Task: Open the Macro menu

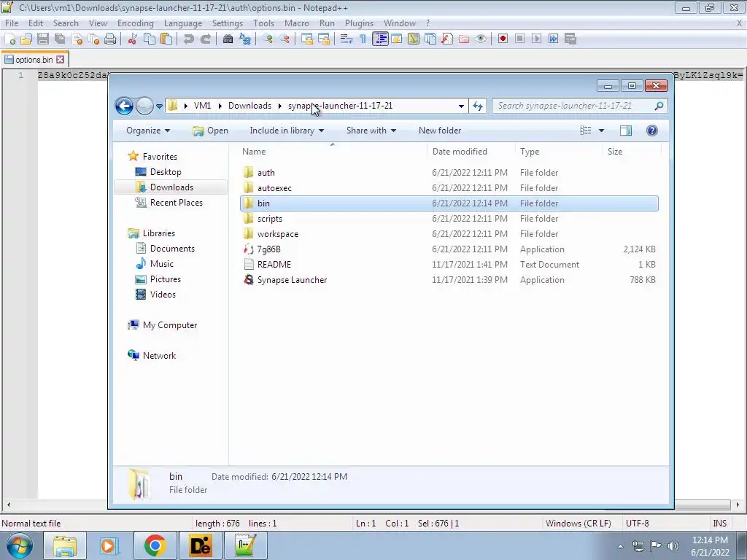Action: click(x=296, y=23)
